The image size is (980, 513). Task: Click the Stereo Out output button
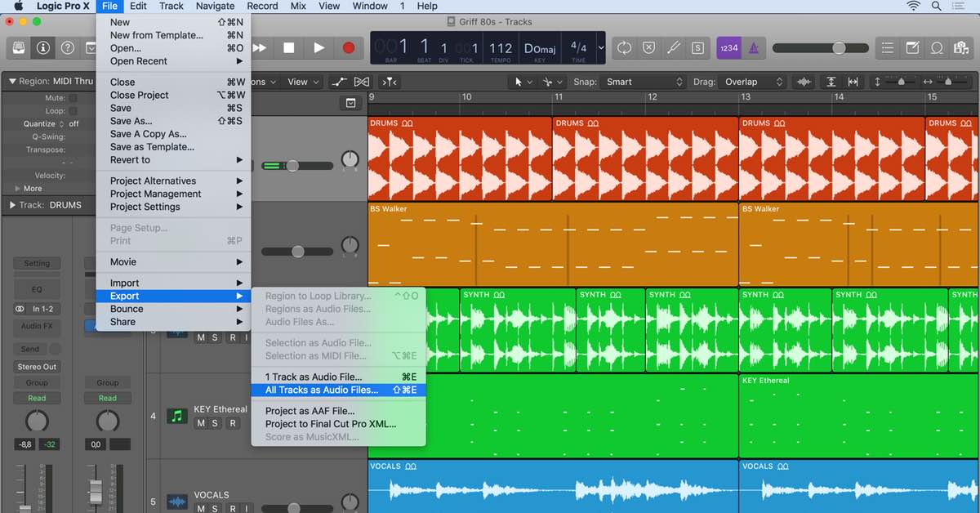pyautogui.click(x=37, y=367)
